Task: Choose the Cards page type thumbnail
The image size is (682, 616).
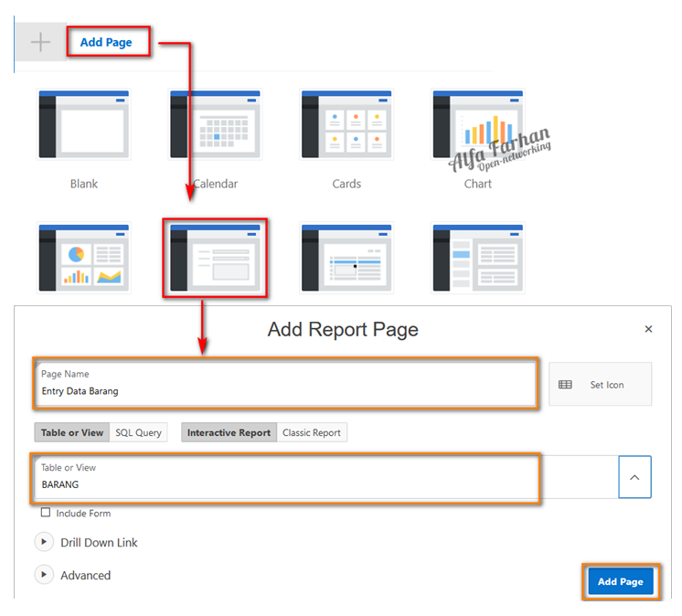Action: pos(346,124)
